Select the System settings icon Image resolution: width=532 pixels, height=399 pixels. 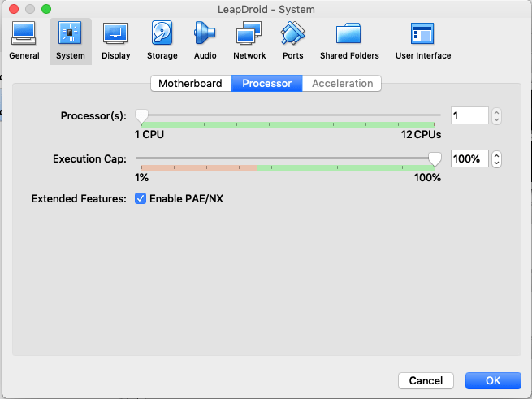(x=70, y=40)
